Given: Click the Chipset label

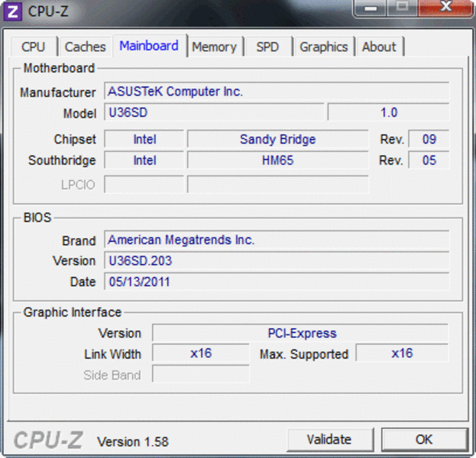Looking at the screenshot, I should 75,140.
